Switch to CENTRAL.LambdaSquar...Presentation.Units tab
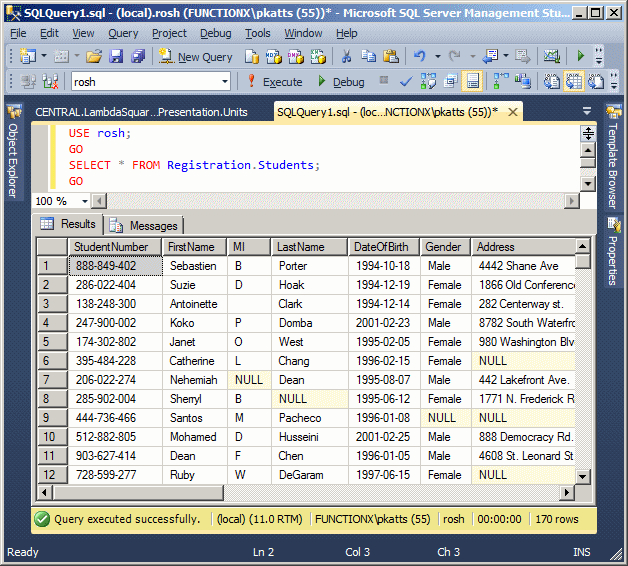Viewport: 628px width, 566px height. point(141,112)
